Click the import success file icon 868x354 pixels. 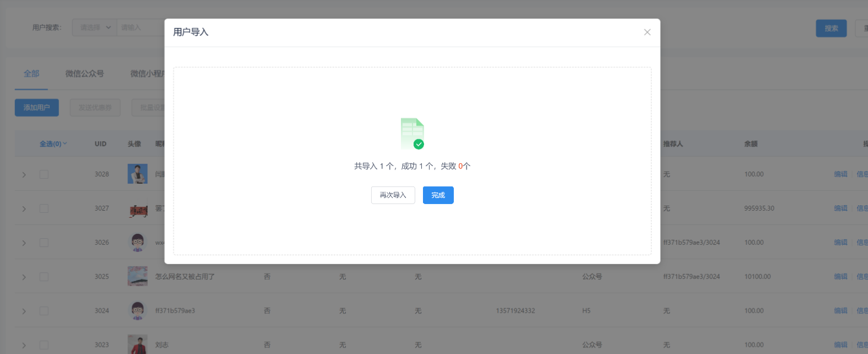point(412,133)
